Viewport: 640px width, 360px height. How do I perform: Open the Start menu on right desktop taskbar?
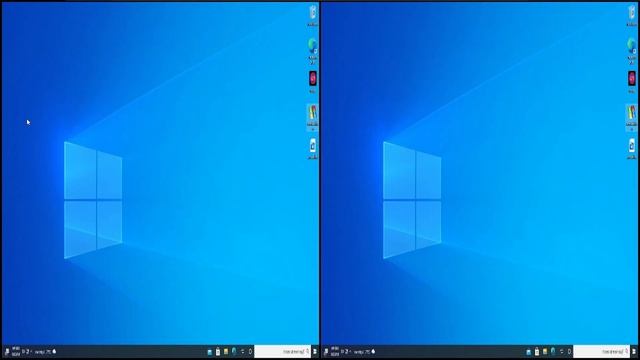pos(634,351)
